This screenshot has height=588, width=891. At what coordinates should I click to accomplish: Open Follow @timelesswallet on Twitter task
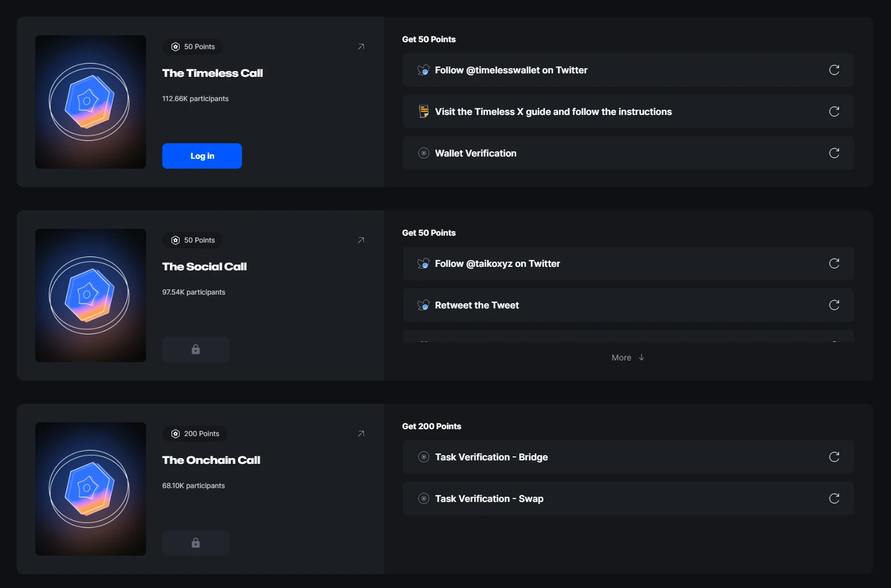pos(511,70)
